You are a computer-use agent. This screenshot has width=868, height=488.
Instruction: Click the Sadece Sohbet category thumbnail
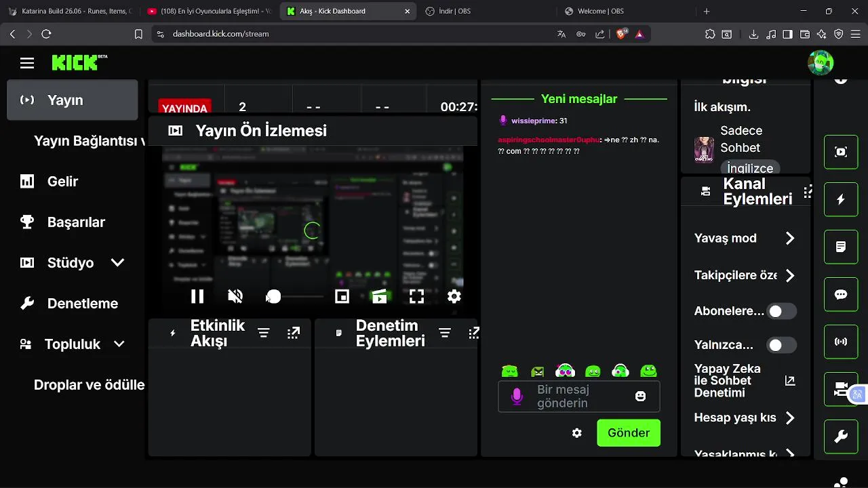click(x=704, y=150)
